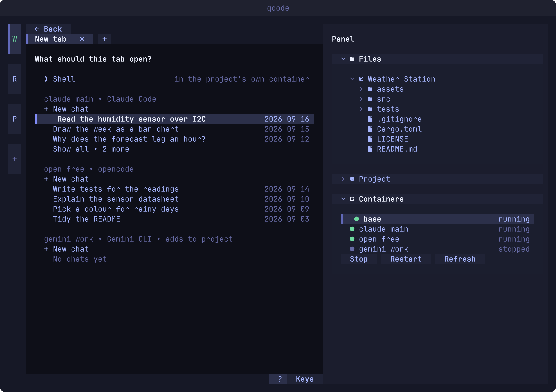Refresh the containers list
Viewport: 556px width, 392px height.
460,259
